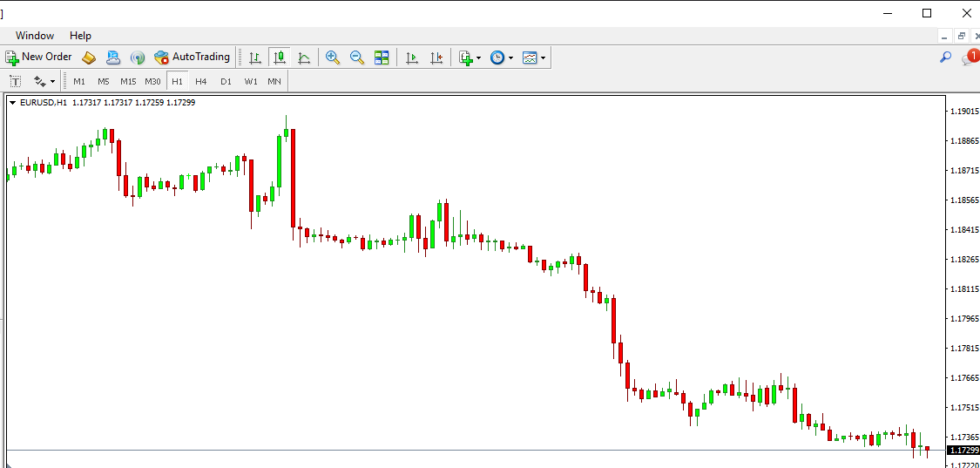This screenshot has width=980, height=468.
Task: Open the Signals radio-wave icon
Action: [x=138, y=58]
